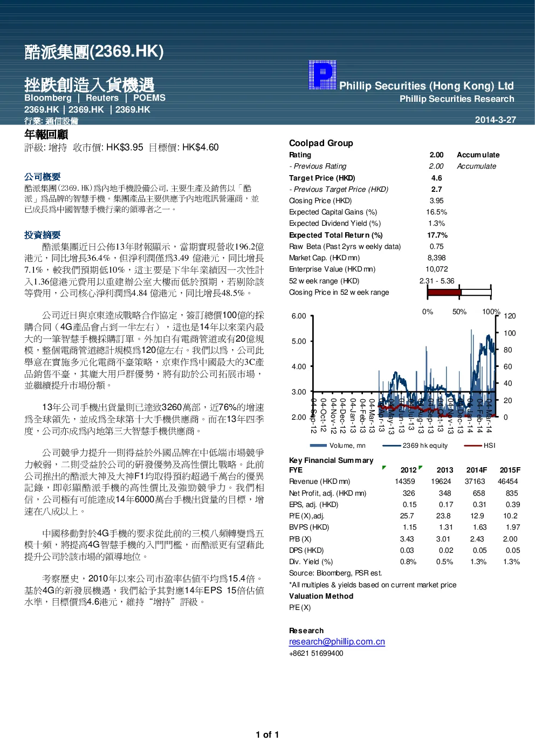This screenshot has width=535, height=756.
Task: Click the 2015F Revenue value 46454
Action: click(x=508, y=482)
